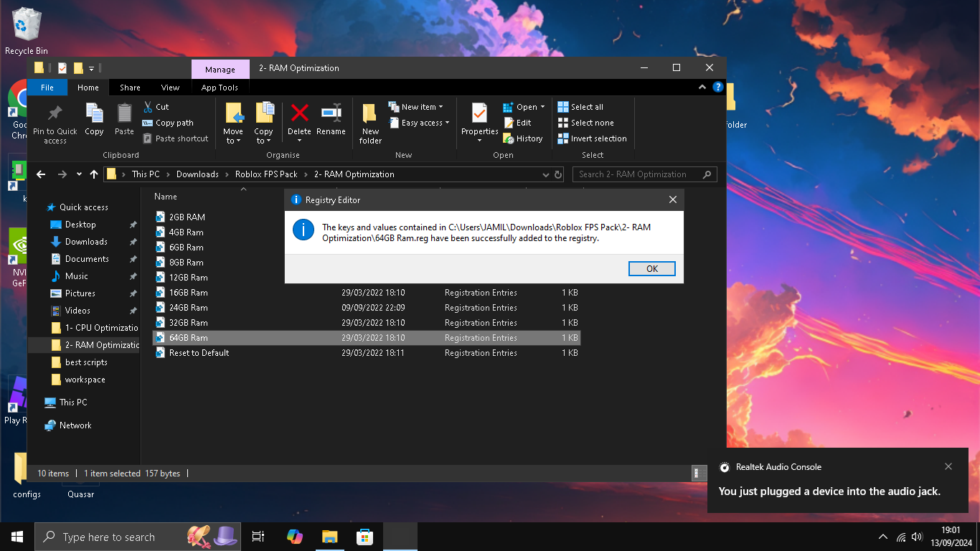
Task: Click the Search 2- RAM Optimization box
Action: [x=644, y=174]
